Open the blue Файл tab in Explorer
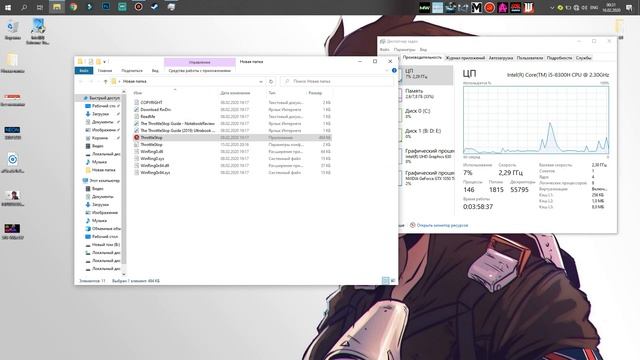The image size is (640, 360). [x=84, y=71]
